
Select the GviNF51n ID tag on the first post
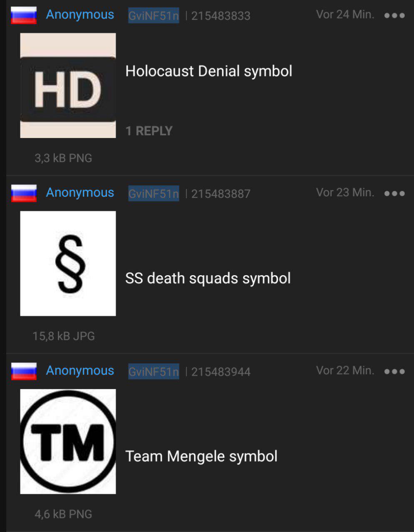(x=154, y=15)
